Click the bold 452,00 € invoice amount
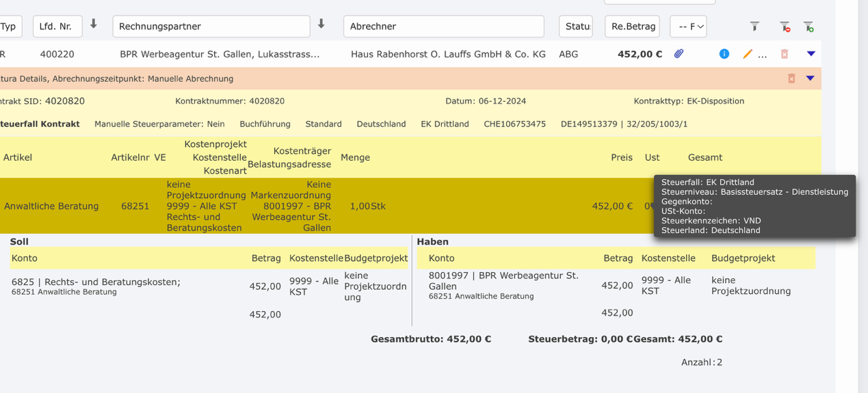868x393 pixels. coord(640,54)
